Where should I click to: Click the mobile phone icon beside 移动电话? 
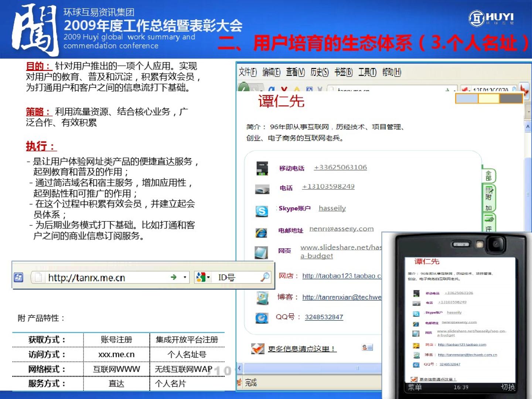[262, 168]
